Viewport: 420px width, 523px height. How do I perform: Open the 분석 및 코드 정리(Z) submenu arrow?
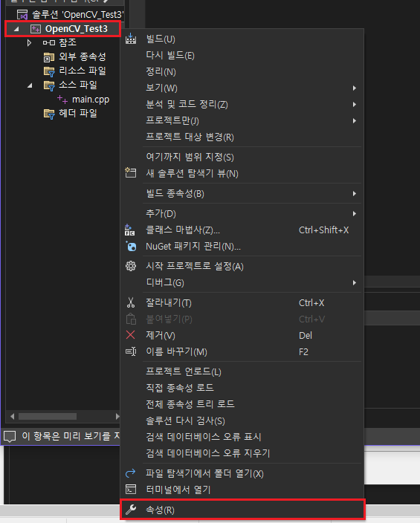pos(355,105)
